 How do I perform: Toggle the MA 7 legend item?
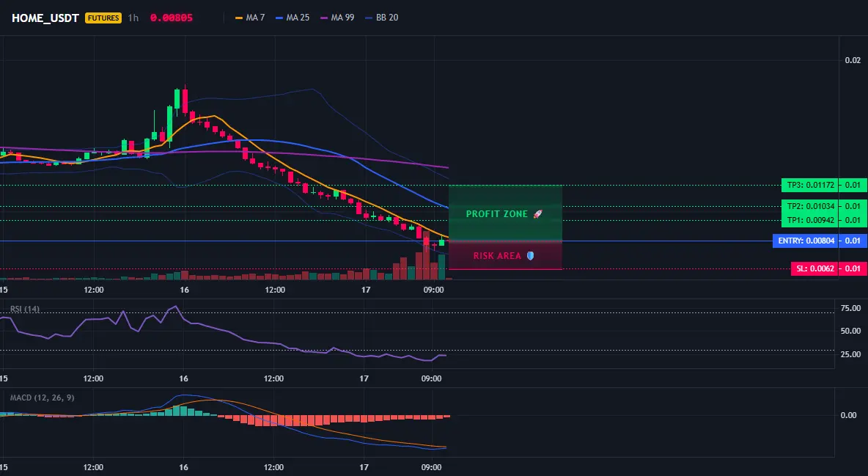coord(250,18)
